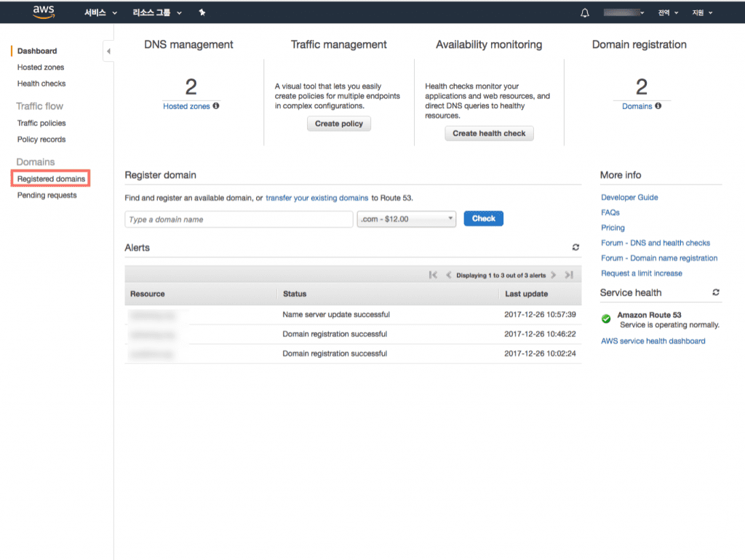The height and width of the screenshot is (560, 745).
Task: Collapse the left navigation panel arrow
Action: click(108, 51)
